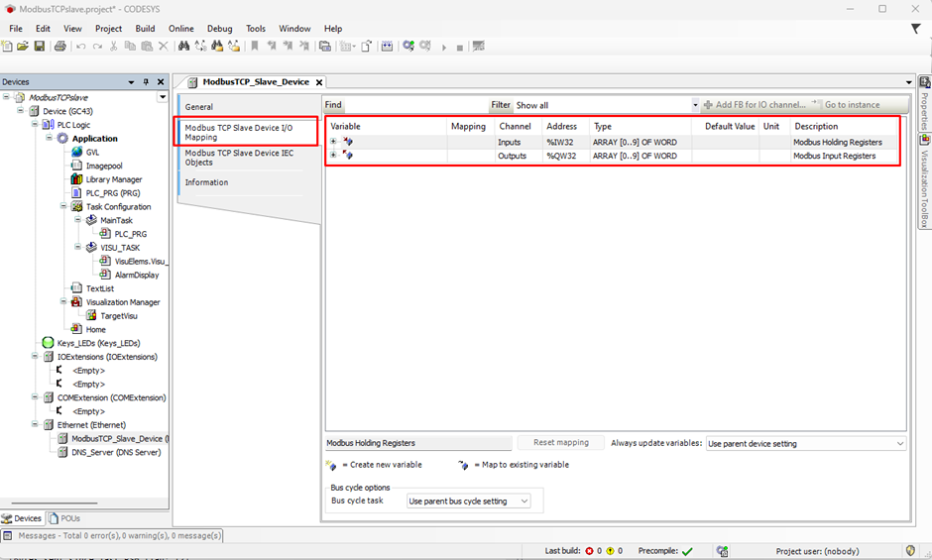
Task: Click the Devices tree horizontal scrollbar
Action: click(55, 503)
